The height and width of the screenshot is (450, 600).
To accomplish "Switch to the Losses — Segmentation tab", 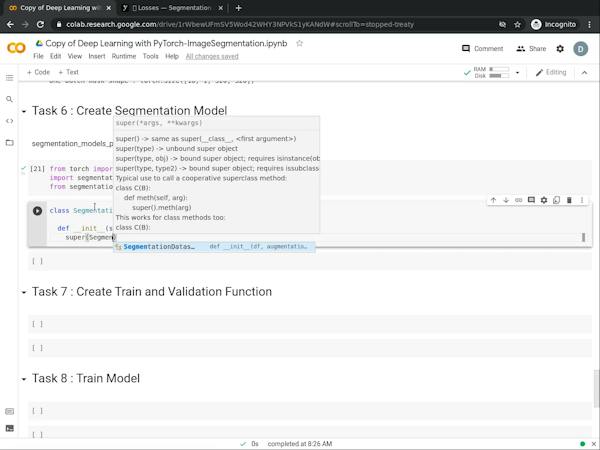I will click(x=172, y=8).
